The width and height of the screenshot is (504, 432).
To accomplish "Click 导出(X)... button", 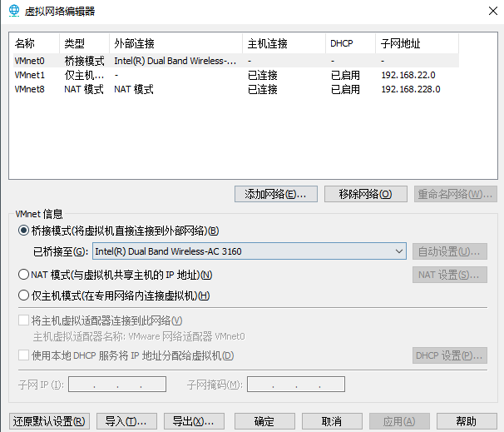I will [x=194, y=421].
